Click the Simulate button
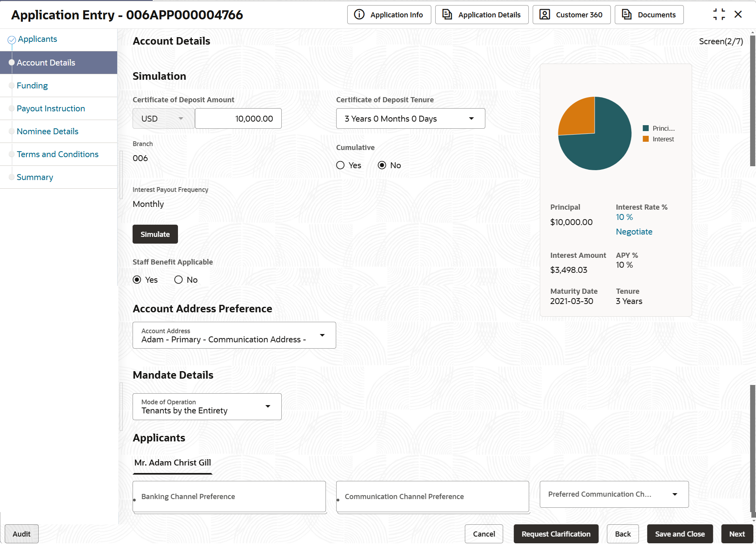The height and width of the screenshot is (550, 756). click(x=155, y=234)
